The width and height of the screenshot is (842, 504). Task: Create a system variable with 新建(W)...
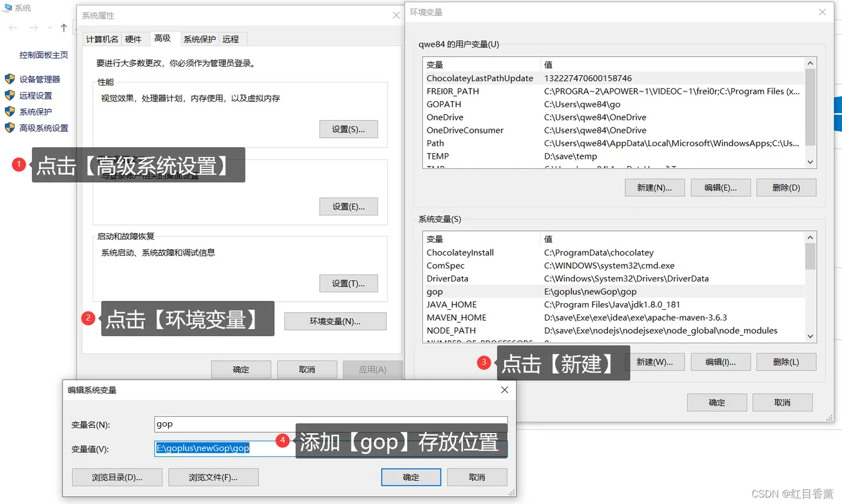tap(655, 362)
